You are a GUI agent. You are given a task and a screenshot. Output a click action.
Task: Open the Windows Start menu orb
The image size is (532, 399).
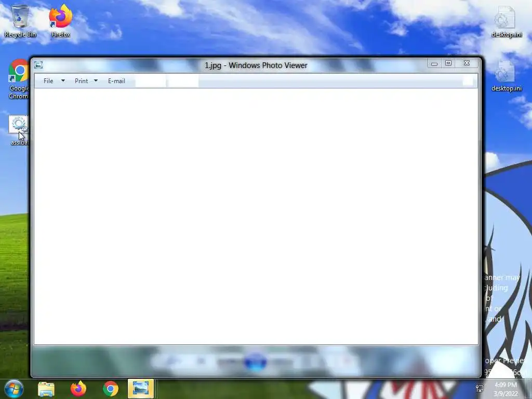point(14,389)
